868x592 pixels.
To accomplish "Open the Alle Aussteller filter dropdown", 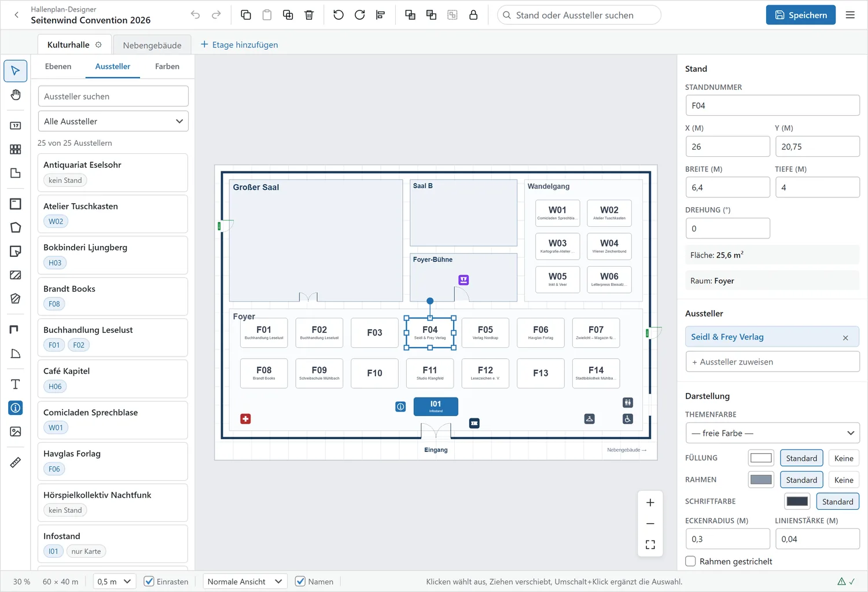I will click(113, 122).
